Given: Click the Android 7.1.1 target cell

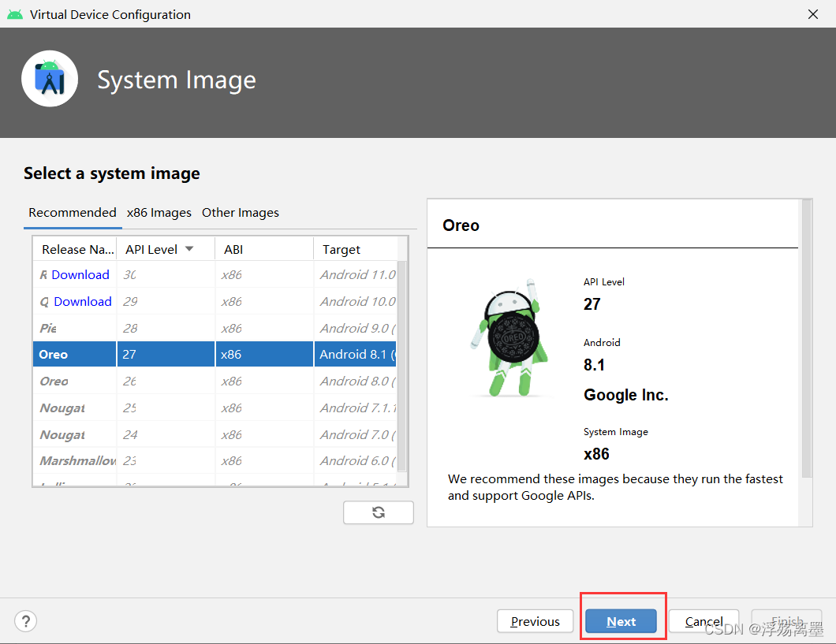Looking at the screenshot, I should pos(356,408).
